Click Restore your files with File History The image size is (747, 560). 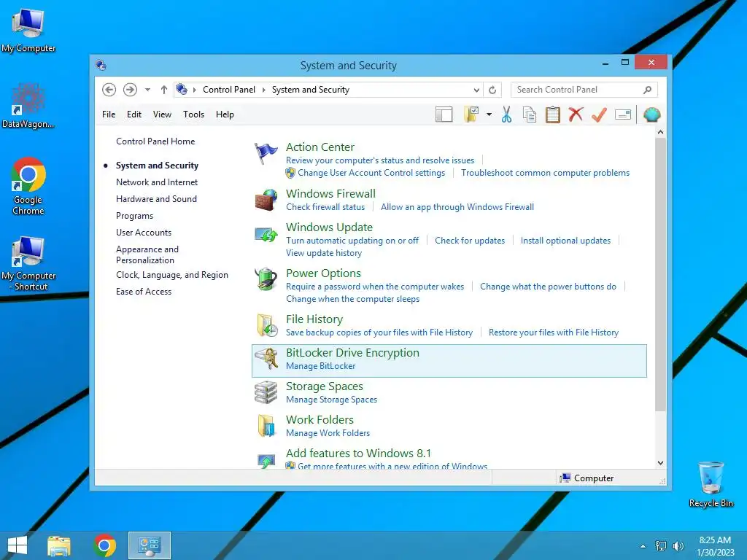(x=554, y=332)
